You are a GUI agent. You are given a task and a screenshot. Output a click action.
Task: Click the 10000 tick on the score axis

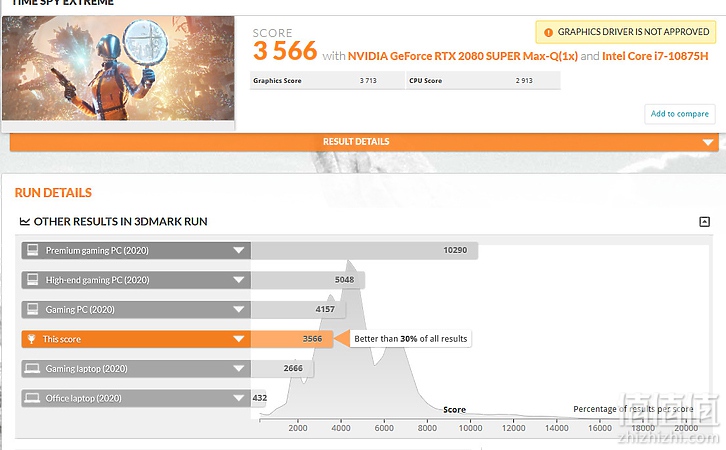pos(470,428)
